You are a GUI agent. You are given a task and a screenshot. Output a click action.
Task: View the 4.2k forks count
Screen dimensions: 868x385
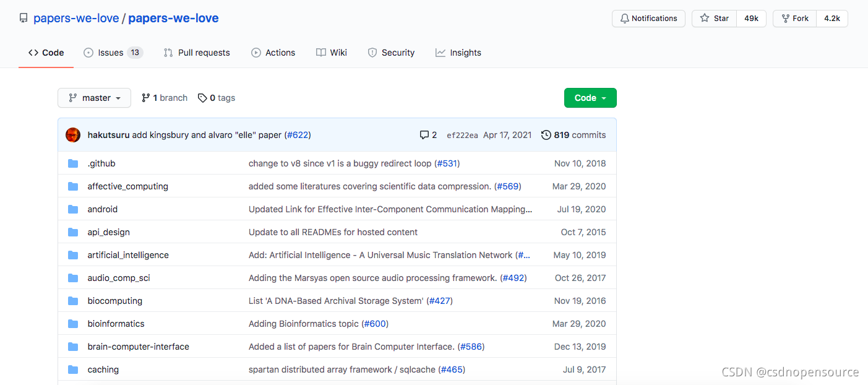coord(832,19)
